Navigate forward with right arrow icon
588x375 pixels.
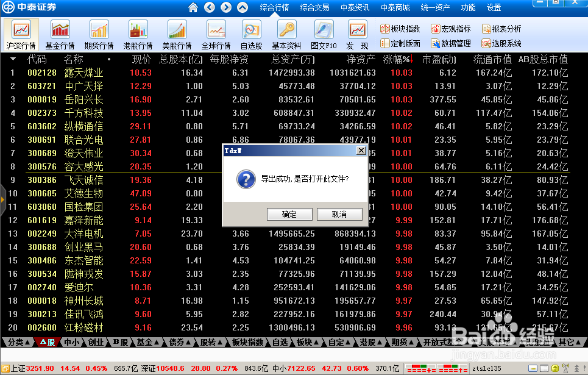[x=226, y=7]
